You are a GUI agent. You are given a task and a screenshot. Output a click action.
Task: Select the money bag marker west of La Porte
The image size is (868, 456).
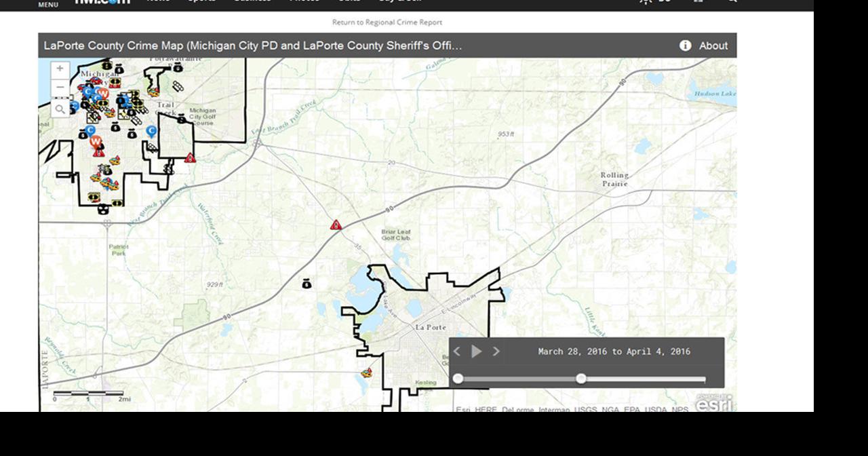click(307, 284)
